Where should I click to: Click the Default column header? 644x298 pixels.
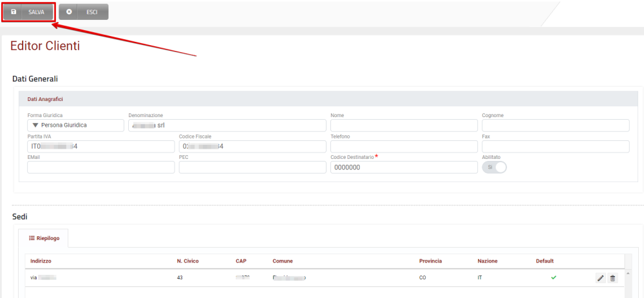[x=545, y=261]
